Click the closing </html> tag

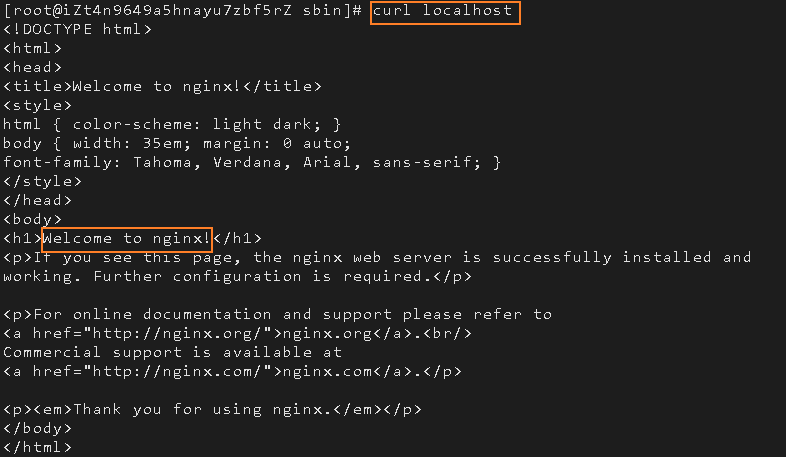point(38,447)
